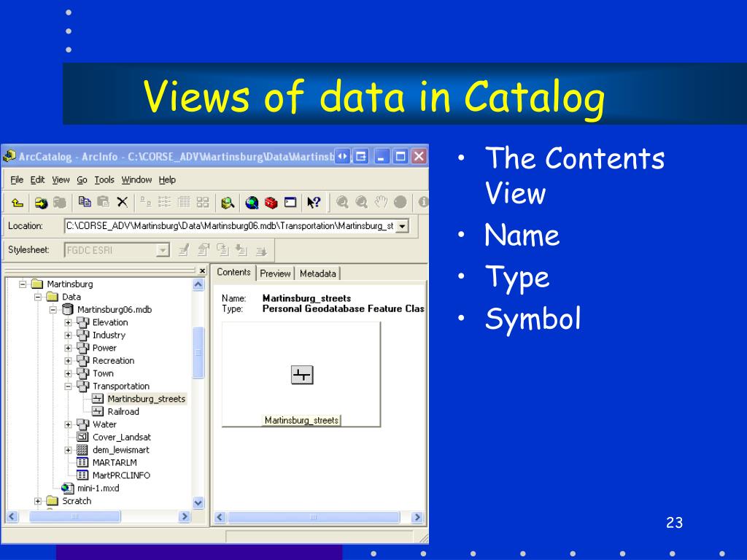Screen dimensions: 747x560
Task: Switch to Thumbnails view button
Action: 203,203
